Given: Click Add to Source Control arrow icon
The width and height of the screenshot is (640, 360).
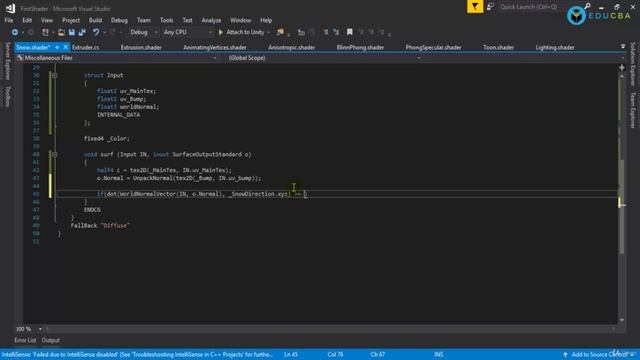Looking at the screenshot, I should point(565,355).
